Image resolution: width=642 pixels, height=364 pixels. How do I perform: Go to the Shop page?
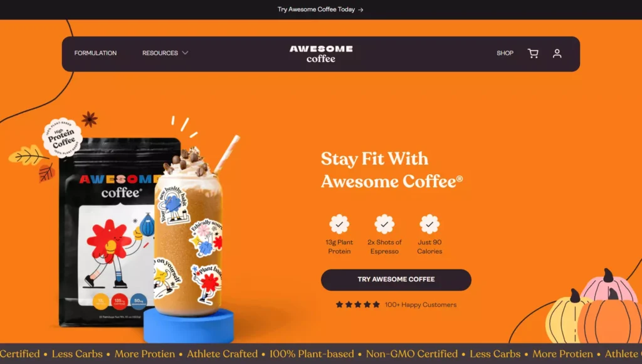(x=505, y=53)
